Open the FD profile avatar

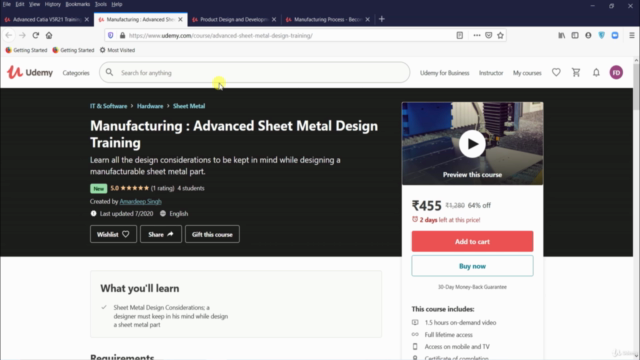pyautogui.click(x=616, y=72)
